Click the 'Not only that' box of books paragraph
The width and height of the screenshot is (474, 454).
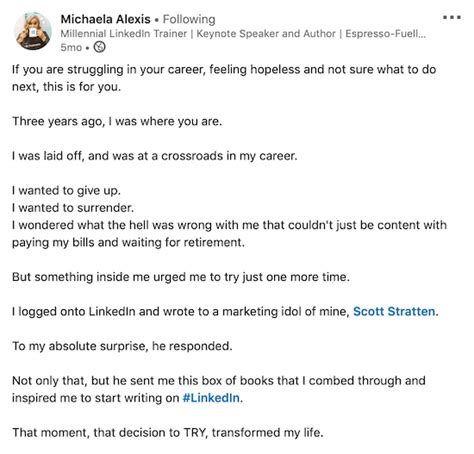(219, 389)
